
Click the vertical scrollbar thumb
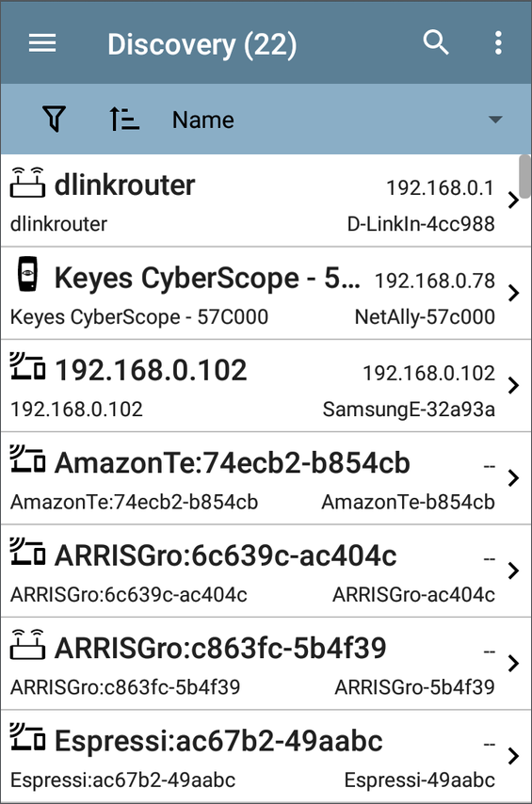tap(524, 176)
